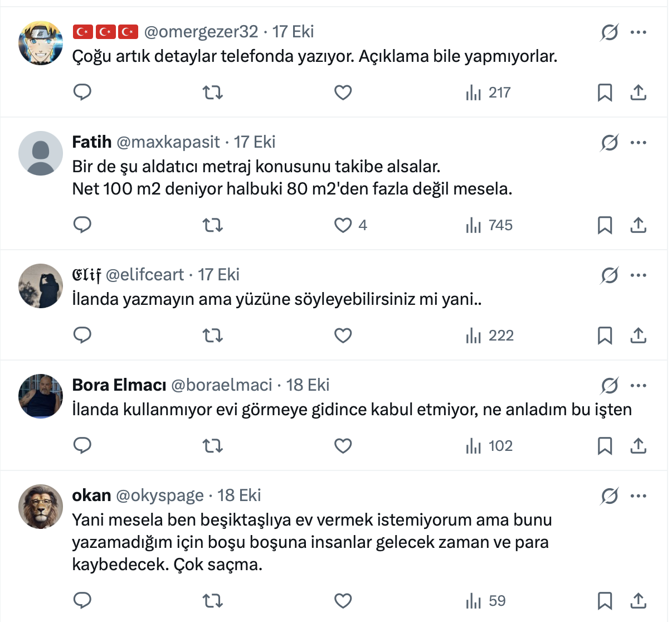Reply to okan's tweet about beşiktaşlı

pos(82,600)
